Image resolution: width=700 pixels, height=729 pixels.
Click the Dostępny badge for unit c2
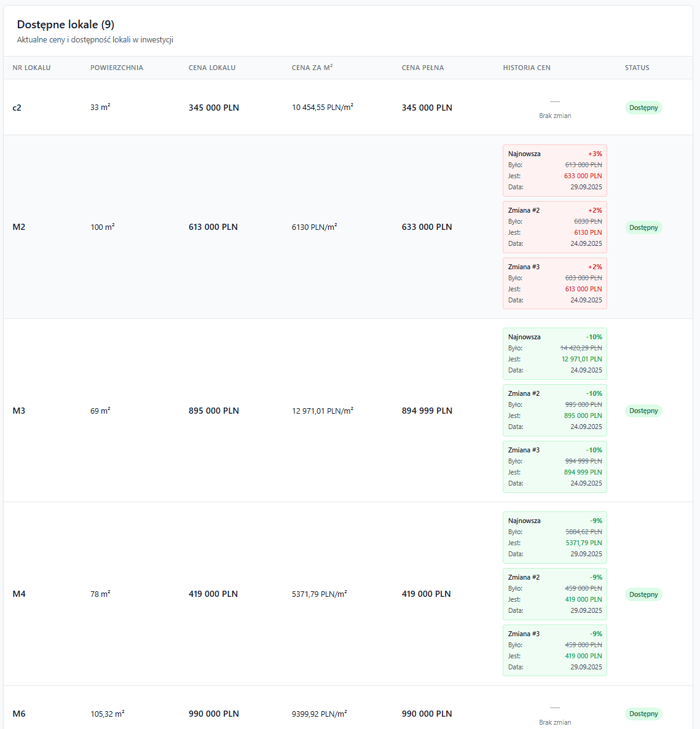coord(643,108)
